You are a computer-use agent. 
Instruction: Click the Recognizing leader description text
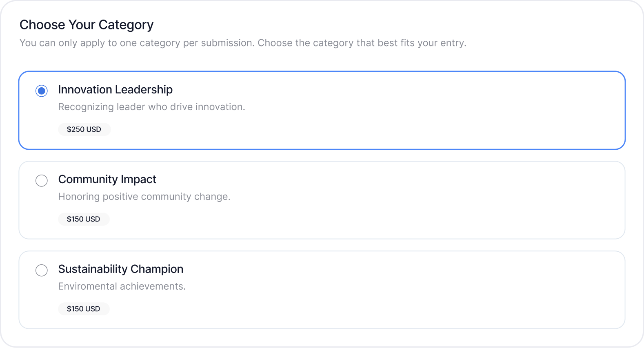(x=151, y=107)
